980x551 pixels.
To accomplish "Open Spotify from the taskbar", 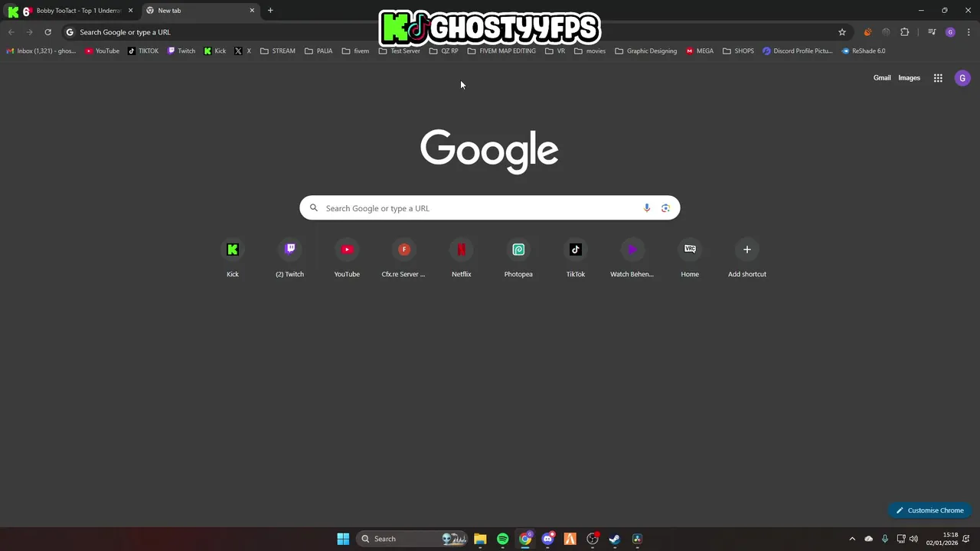I will [502, 539].
